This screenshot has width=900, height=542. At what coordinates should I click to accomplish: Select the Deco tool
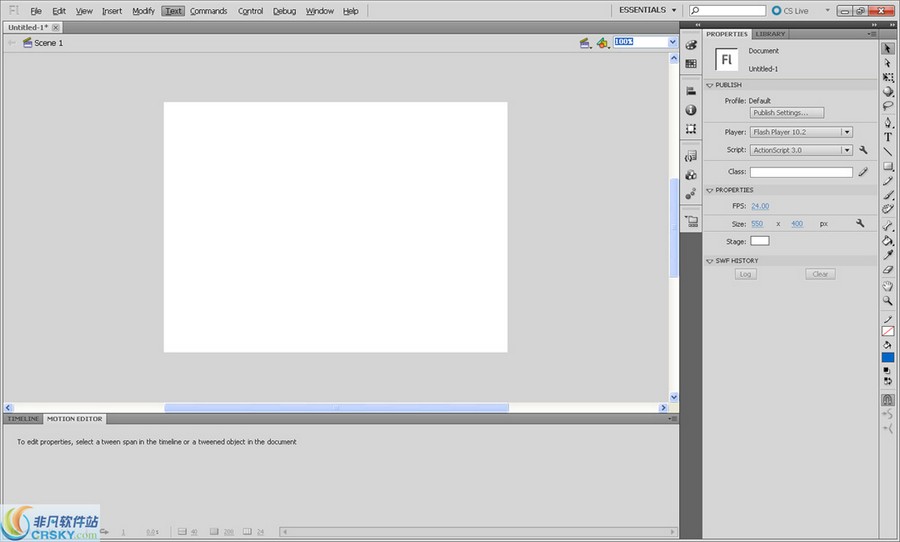[887, 209]
